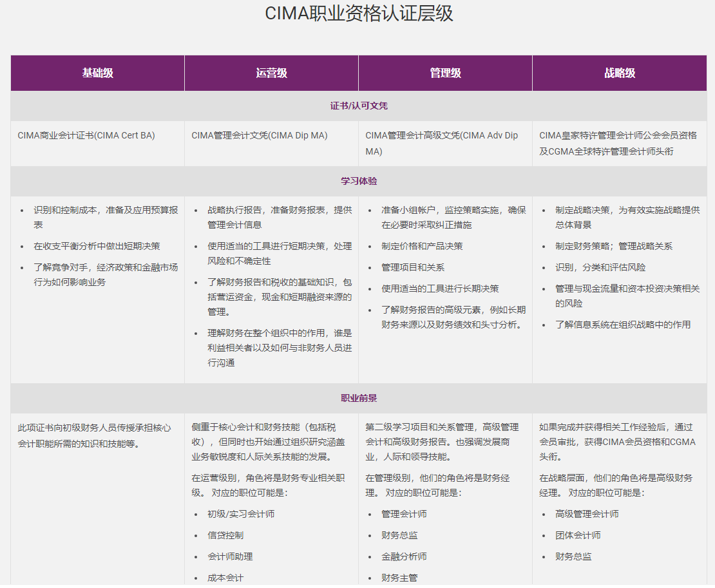Image resolution: width=715 pixels, height=588 pixels.
Task: Select bullet "了解财务报告的高级元素"
Action: [x=453, y=318]
